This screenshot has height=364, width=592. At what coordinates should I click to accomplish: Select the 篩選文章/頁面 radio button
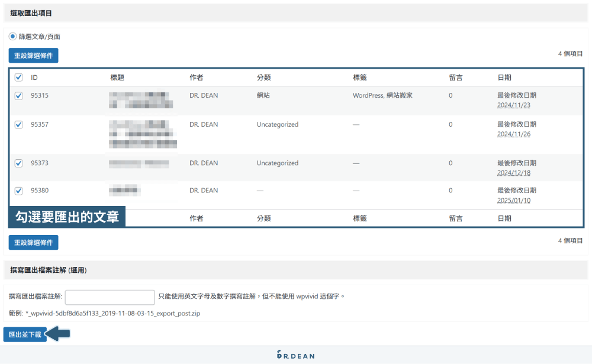[x=13, y=36]
